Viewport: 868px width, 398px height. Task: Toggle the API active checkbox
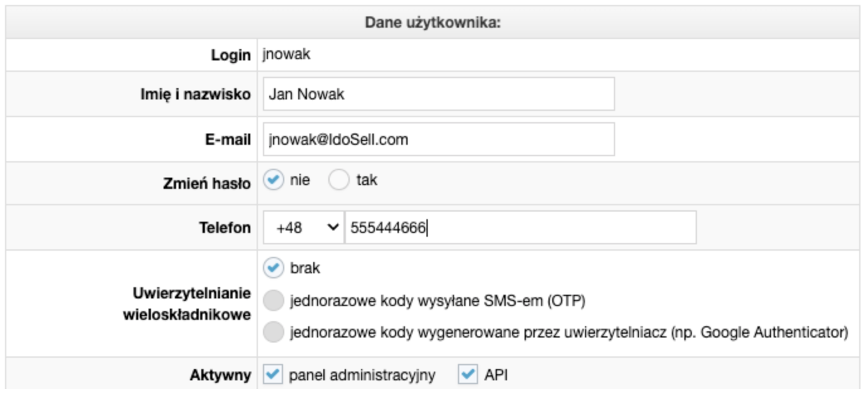point(468,375)
